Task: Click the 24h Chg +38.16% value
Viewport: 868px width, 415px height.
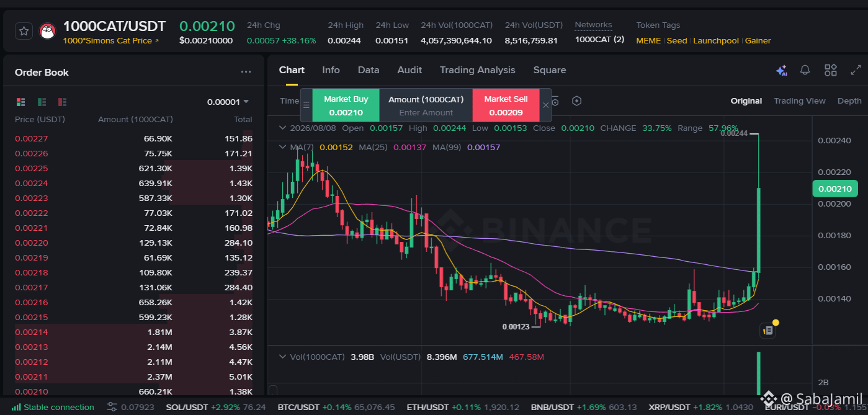Action: [x=281, y=40]
